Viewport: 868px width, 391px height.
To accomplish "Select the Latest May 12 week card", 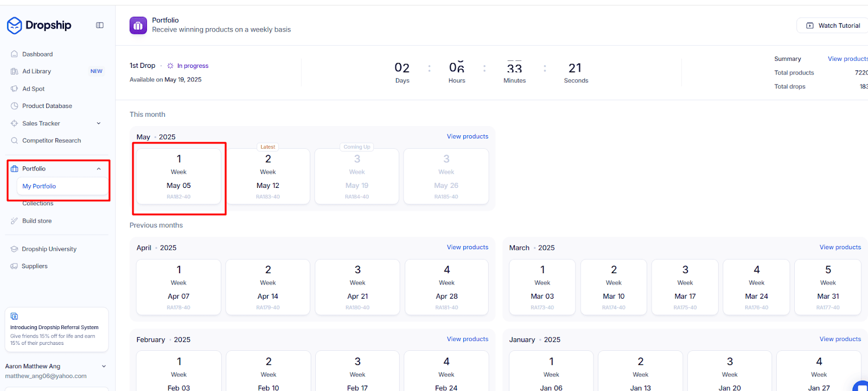I will [x=268, y=176].
